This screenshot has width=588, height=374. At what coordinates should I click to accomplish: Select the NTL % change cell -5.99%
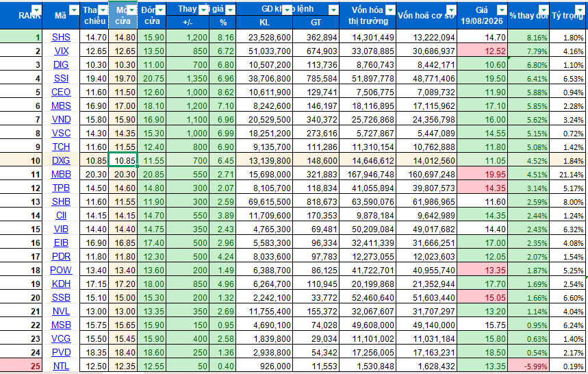(528, 366)
